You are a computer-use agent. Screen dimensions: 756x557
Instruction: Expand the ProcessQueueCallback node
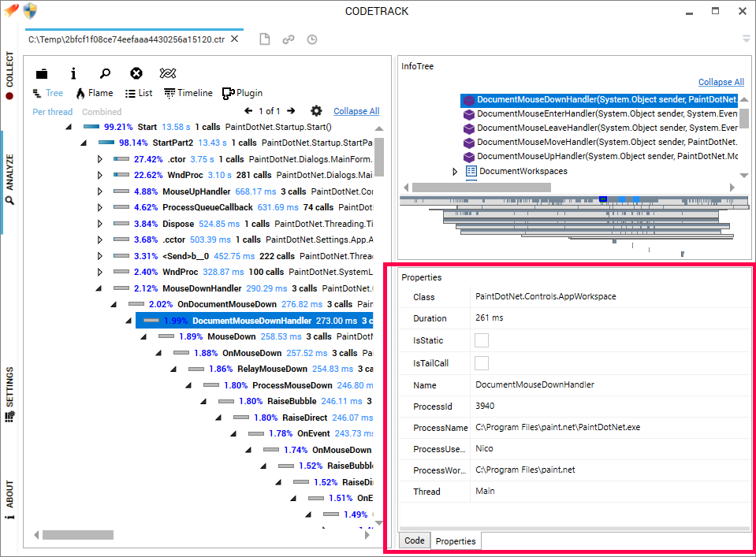[x=99, y=207]
